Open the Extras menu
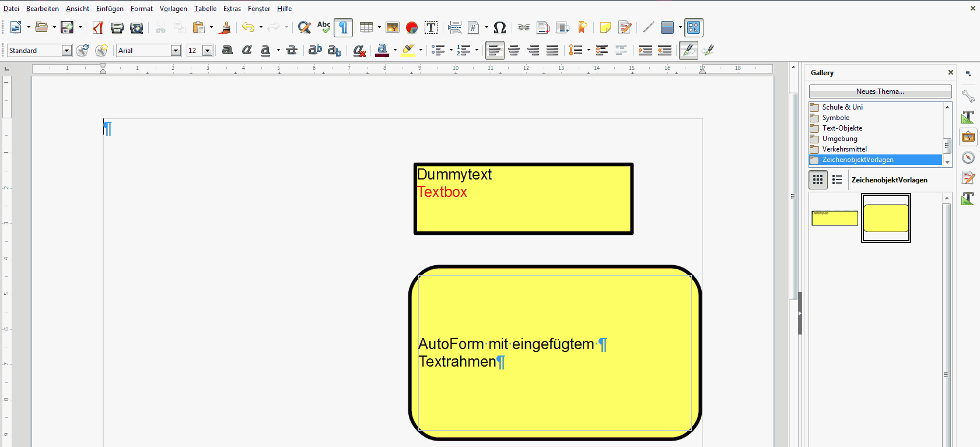The width and height of the screenshot is (980, 447). pos(232,9)
